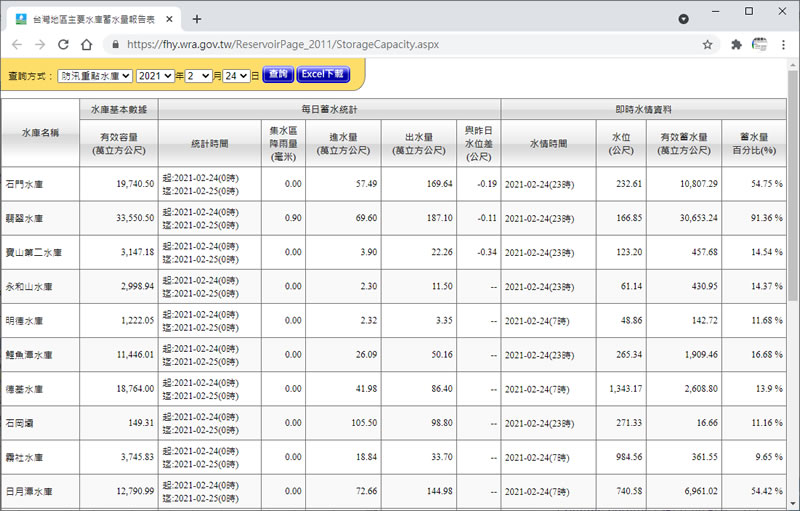
Task: Click the 54.75 % storage percentage
Action: point(767,184)
